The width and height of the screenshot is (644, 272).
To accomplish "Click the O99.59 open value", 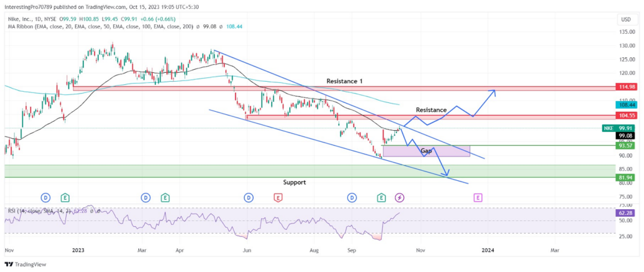I will pos(69,18).
